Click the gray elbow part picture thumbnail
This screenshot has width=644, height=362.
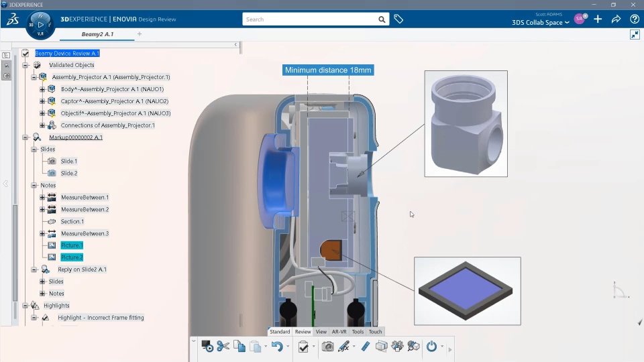(x=466, y=123)
